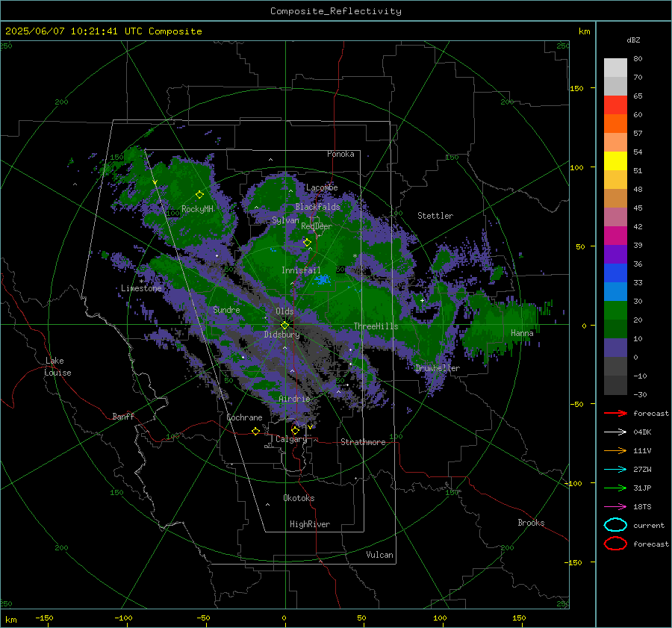Viewport: 672px width, 628px height.
Task: Select the RedDeer label on map
Action: coord(317,226)
